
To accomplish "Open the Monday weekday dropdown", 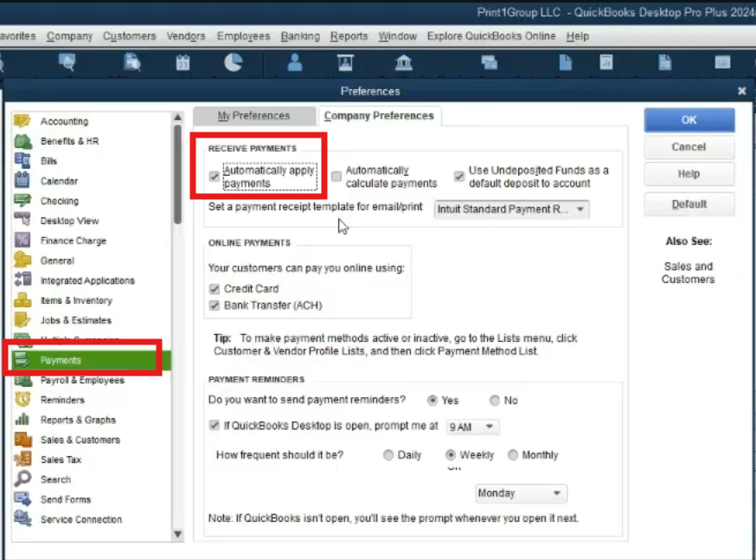I will point(521,493).
